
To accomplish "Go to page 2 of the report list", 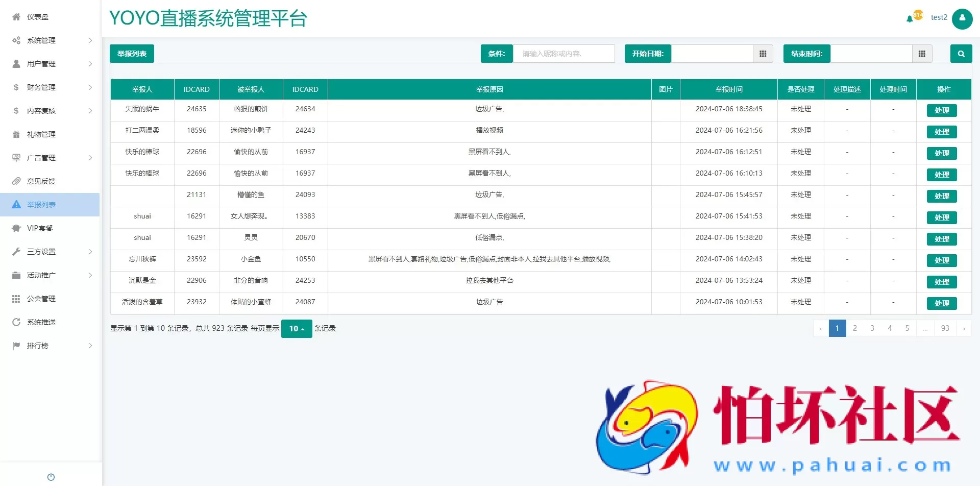I will [x=854, y=328].
